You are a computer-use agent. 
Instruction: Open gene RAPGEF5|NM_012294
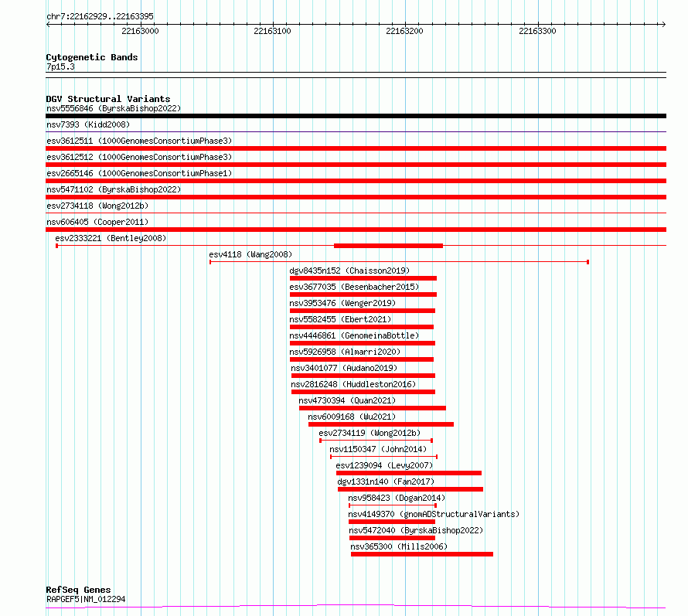coord(86,599)
